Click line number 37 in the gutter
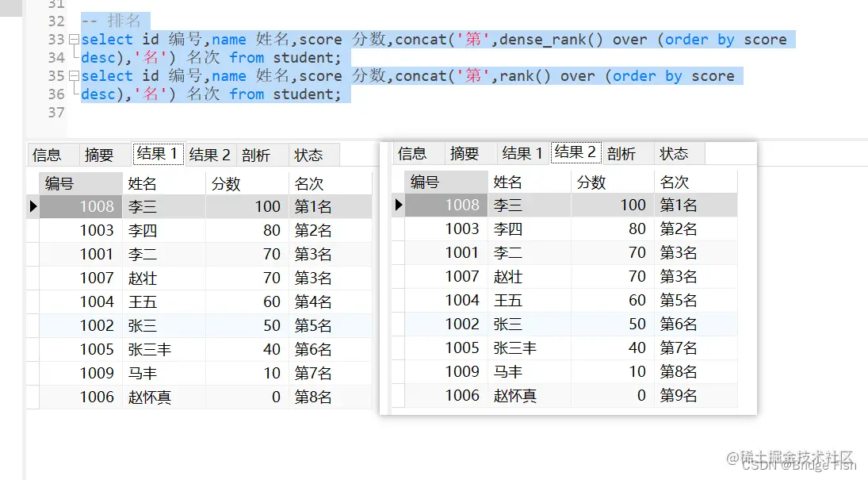 pyautogui.click(x=56, y=113)
